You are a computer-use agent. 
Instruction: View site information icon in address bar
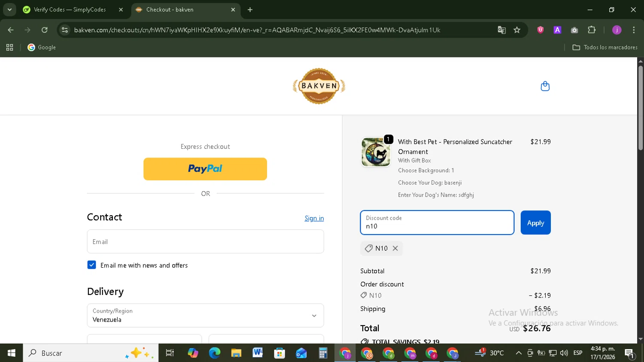coord(65,30)
